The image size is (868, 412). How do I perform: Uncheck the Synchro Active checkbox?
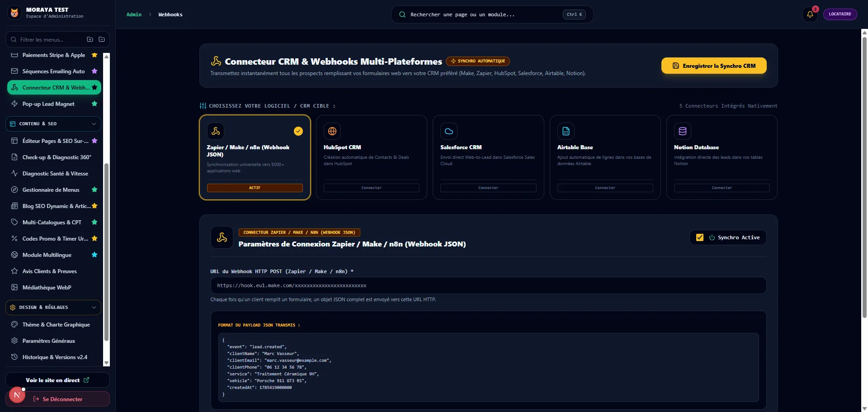pyautogui.click(x=700, y=237)
